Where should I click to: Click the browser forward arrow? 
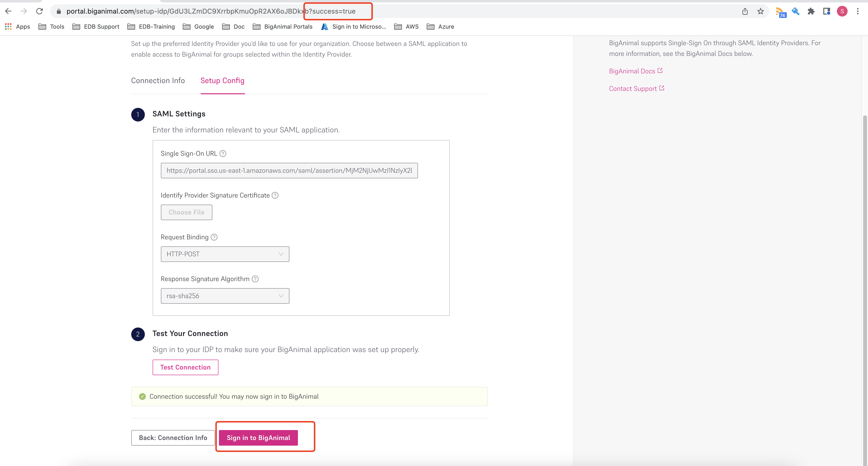click(24, 11)
